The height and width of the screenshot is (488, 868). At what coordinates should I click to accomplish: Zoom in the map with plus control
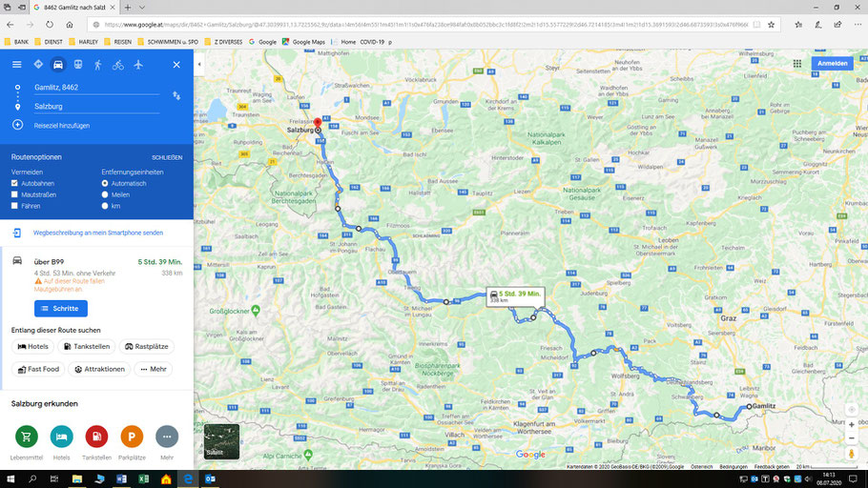(852, 425)
